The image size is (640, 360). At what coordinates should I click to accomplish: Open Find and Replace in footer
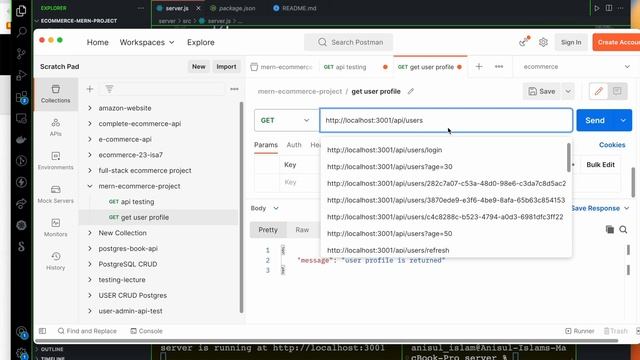click(x=87, y=331)
